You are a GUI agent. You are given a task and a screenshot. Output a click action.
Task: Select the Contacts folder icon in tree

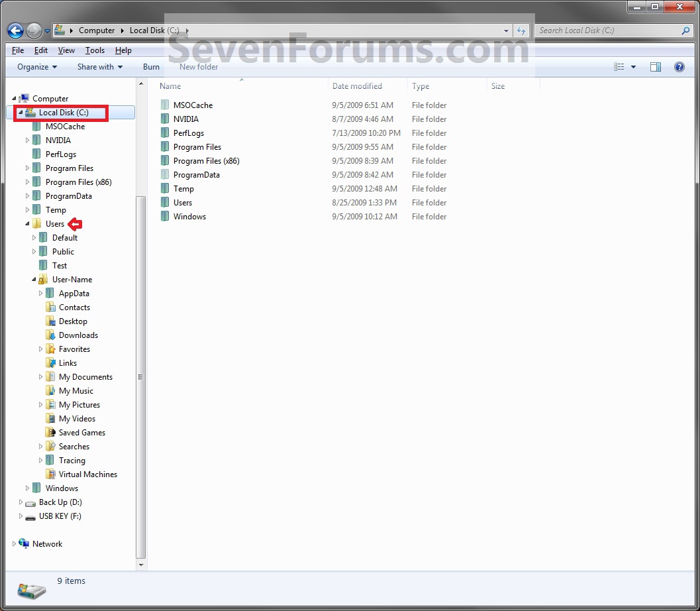pos(50,307)
